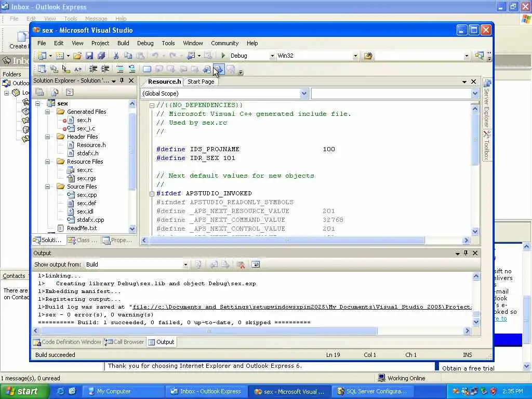The width and height of the screenshot is (532, 399).
Task: Toggle a bookmark using the bookmark icon
Action: (147, 69)
